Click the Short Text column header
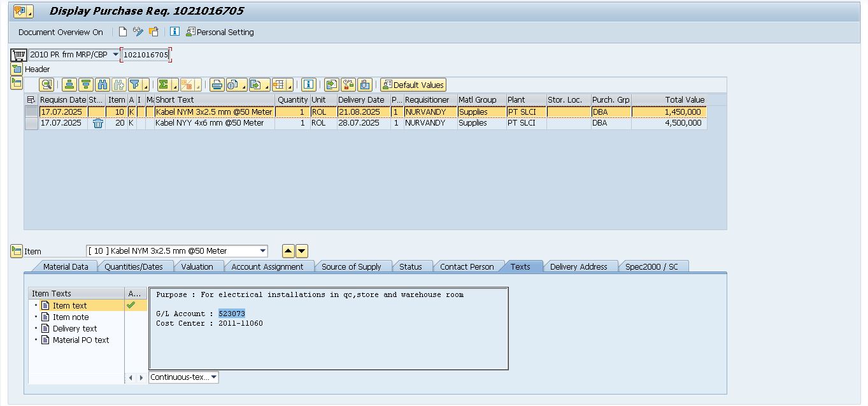 (214, 100)
